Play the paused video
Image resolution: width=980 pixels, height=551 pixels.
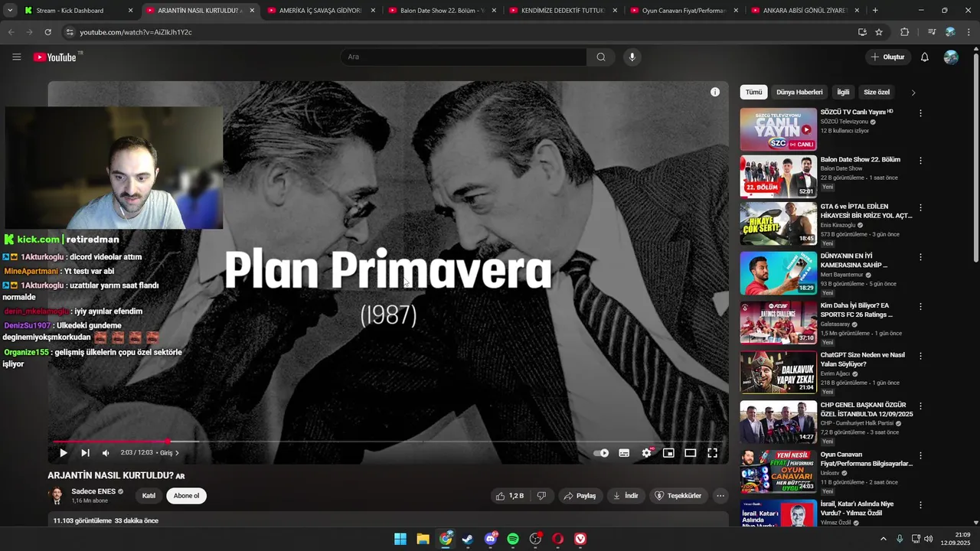point(63,453)
